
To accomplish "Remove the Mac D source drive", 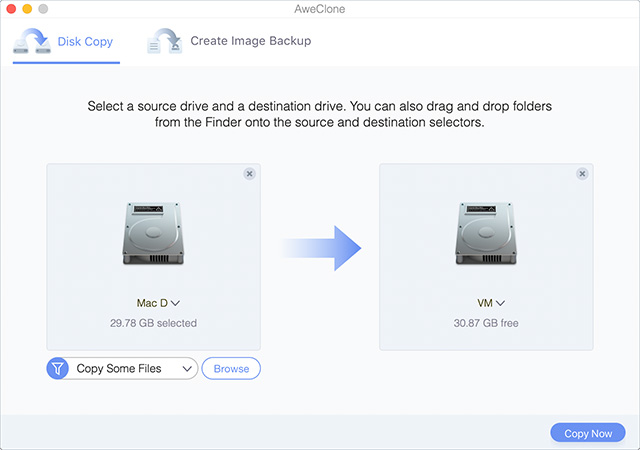I will [x=249, y=174].
